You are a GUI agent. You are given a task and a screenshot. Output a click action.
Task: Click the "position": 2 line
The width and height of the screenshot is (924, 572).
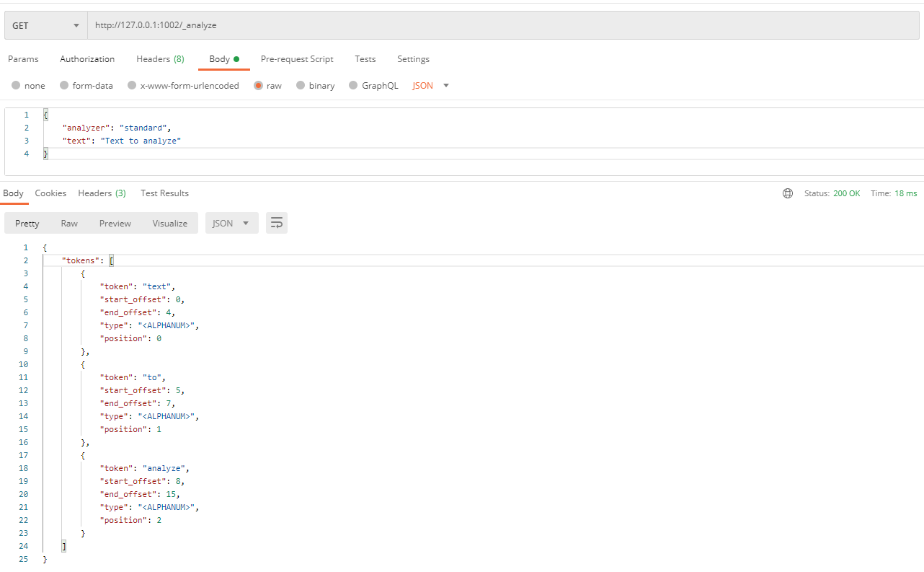tap(130, 520)
